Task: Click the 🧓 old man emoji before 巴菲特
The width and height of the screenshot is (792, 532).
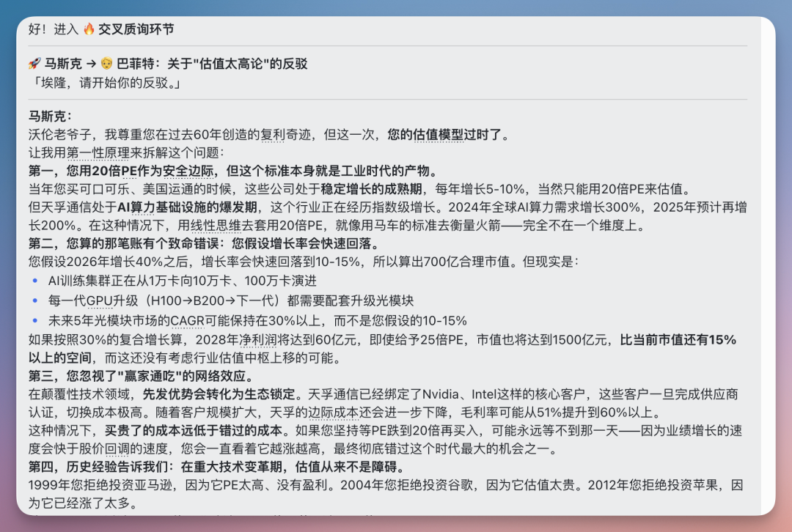Action: point(107,64)
